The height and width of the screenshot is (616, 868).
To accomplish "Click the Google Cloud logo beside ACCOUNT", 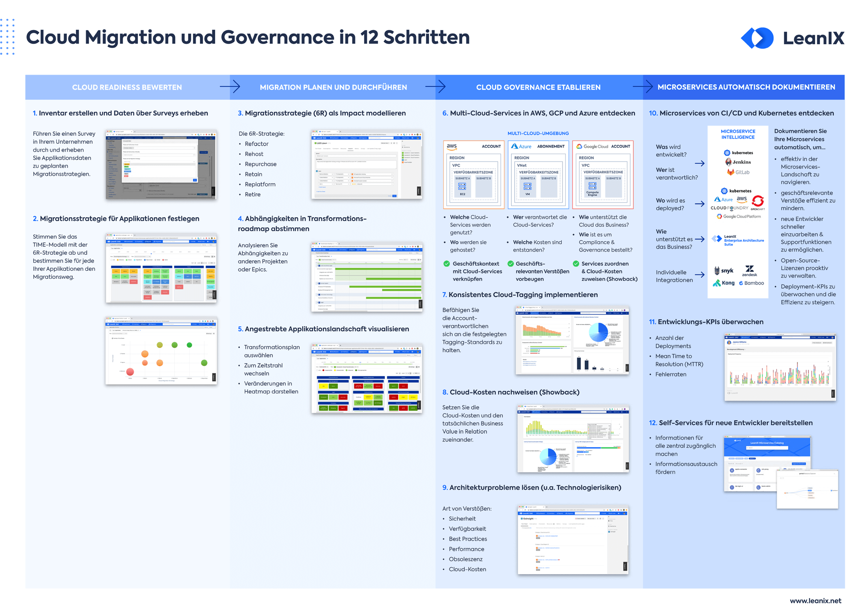I will tap(591, 146).
